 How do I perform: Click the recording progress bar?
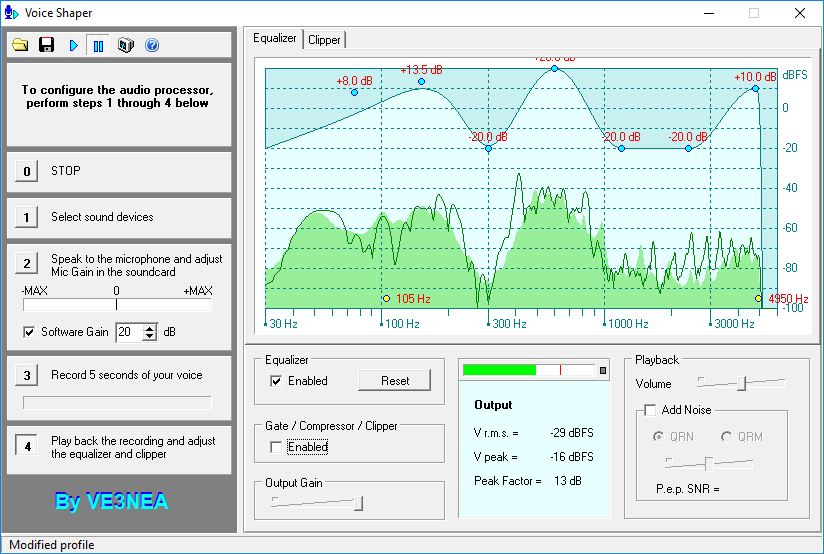point(117,403)
